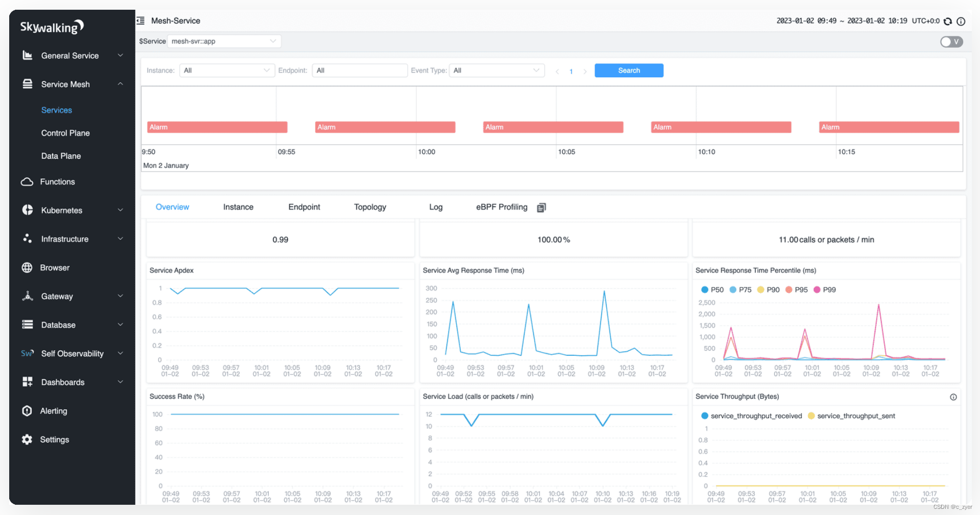Click page number 1 in events pager

point(571,71)
